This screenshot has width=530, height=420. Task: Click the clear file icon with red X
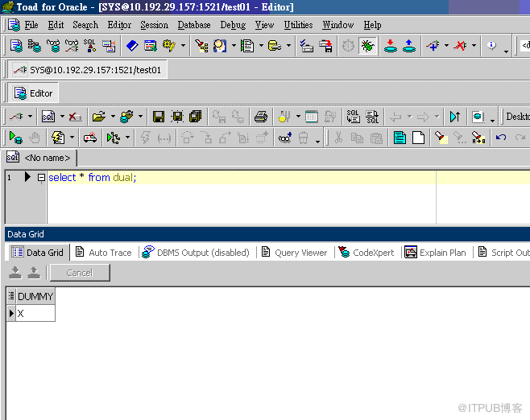[x=75, y=117]
